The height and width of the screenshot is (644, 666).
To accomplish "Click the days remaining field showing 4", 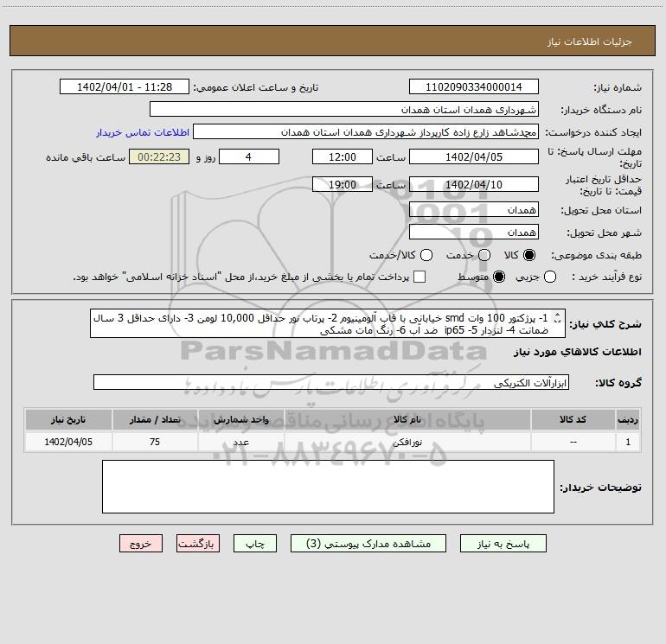I will [x=249, y=157].
